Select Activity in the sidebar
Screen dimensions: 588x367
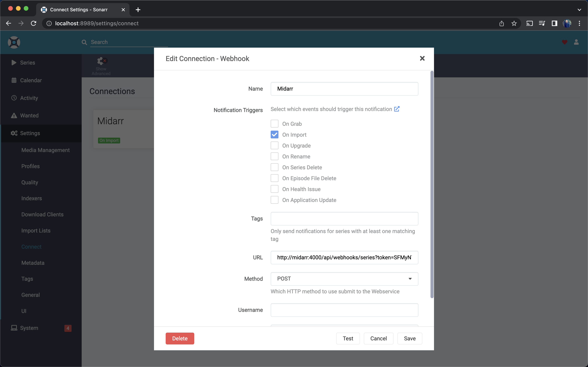point(29,98)
